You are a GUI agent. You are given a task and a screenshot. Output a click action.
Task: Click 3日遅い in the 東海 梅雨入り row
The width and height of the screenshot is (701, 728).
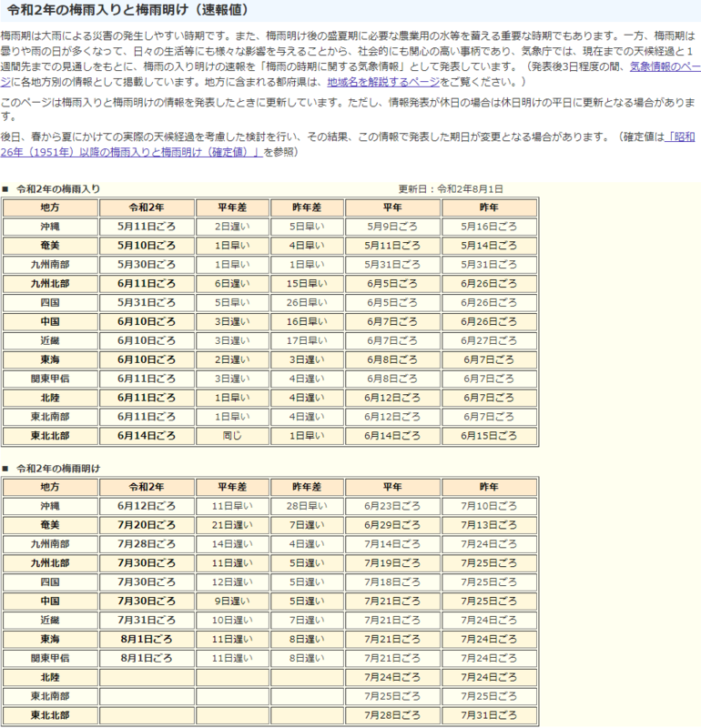point(307,359)
